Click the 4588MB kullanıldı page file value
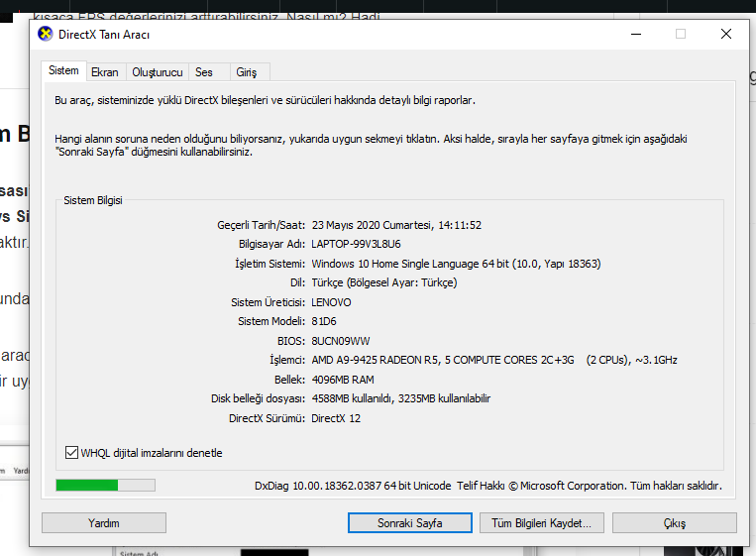Viewport: 756px width, 556px height. (401, 398)
